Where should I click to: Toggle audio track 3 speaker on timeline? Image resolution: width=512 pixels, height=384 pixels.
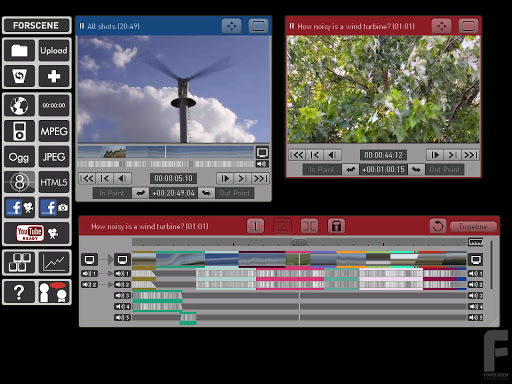click(122, 296)
